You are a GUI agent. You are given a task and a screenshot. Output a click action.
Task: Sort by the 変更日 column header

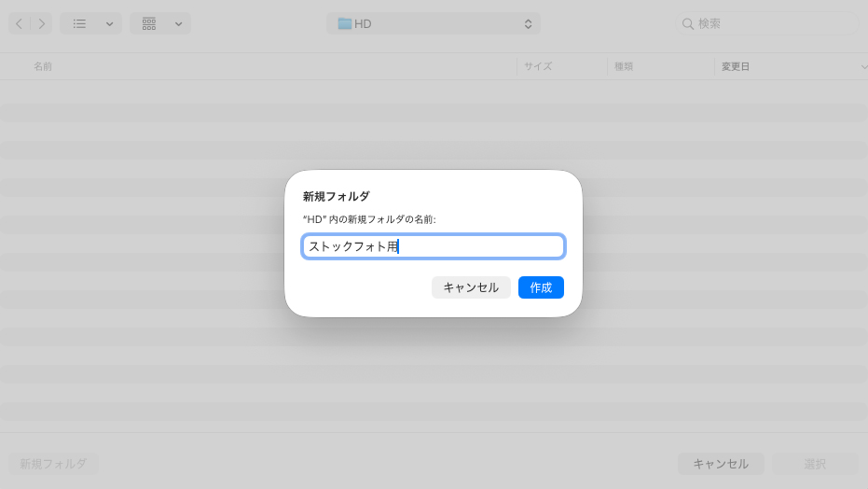tap(735, 66)
